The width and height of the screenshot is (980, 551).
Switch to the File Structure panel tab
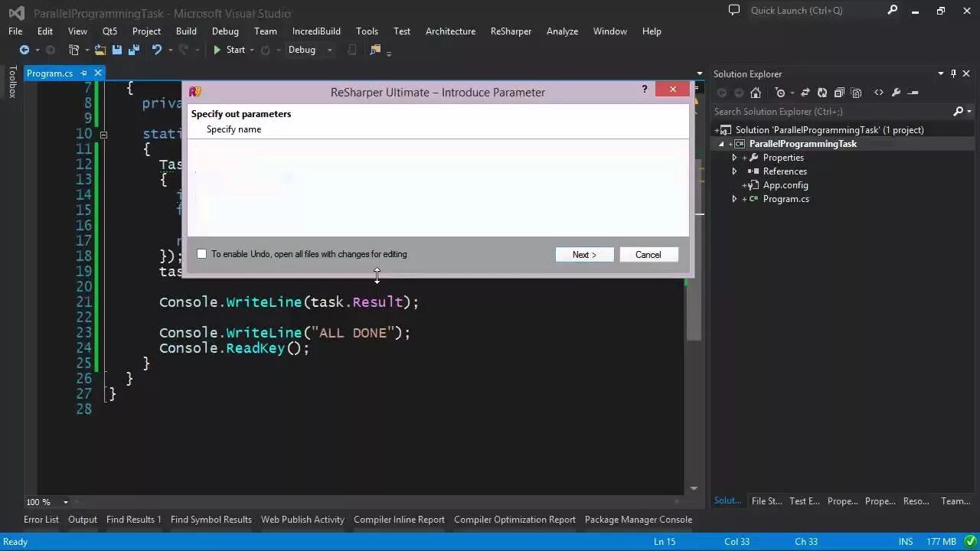766,501
